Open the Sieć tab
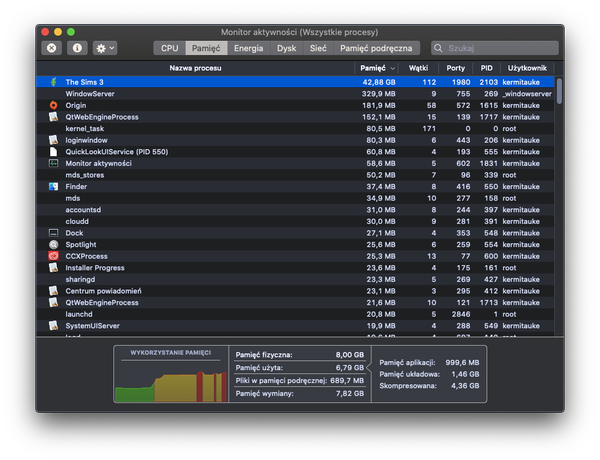This screenshot has width=600, height=460. pos(318,48)
